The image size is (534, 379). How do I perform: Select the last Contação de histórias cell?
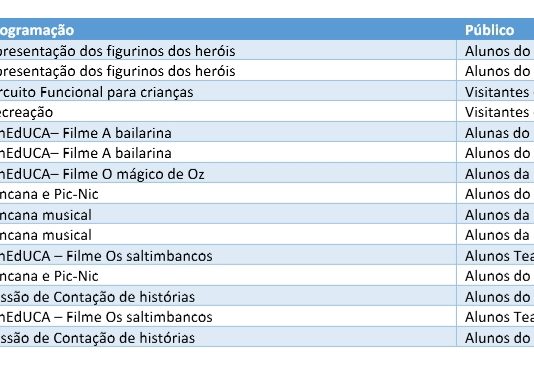[x=228, y=337]
